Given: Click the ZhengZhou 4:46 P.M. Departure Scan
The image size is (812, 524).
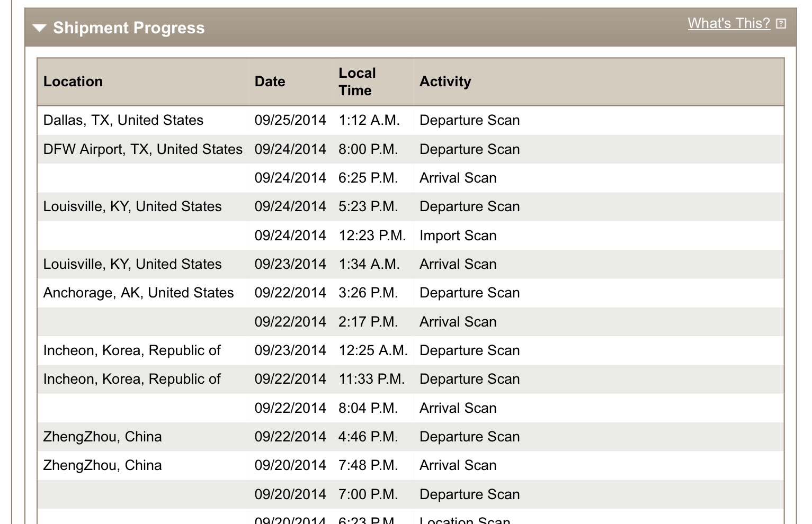Looking at the screenshot, I should coord(411,437).
